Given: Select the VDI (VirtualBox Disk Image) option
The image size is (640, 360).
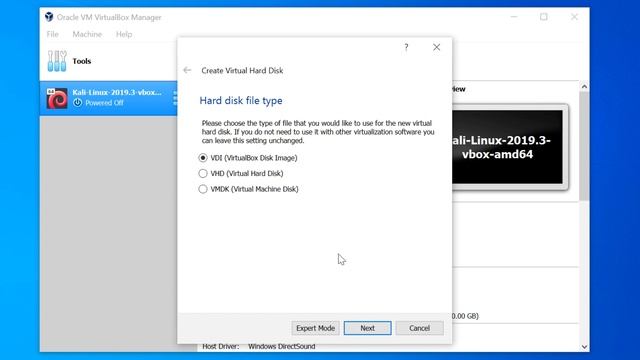Looking at the screenshot, I should click(247, 158).
